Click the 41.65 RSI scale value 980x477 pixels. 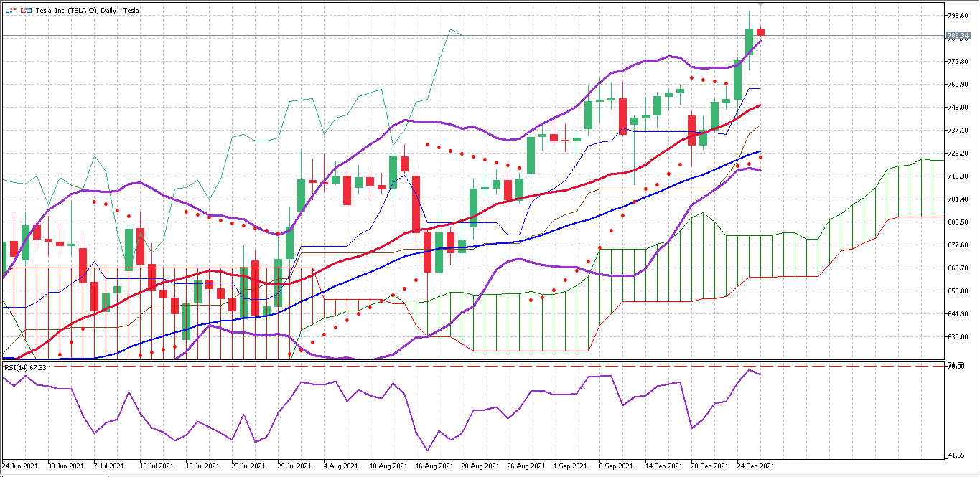[958, 455]
